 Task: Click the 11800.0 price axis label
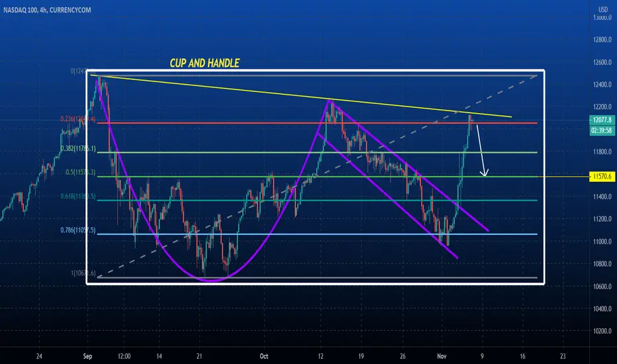coord(602,152)
